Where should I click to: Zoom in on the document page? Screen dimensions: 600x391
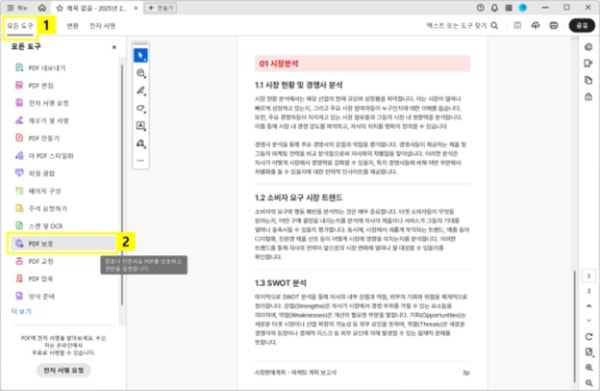click(x=589, y=368)
